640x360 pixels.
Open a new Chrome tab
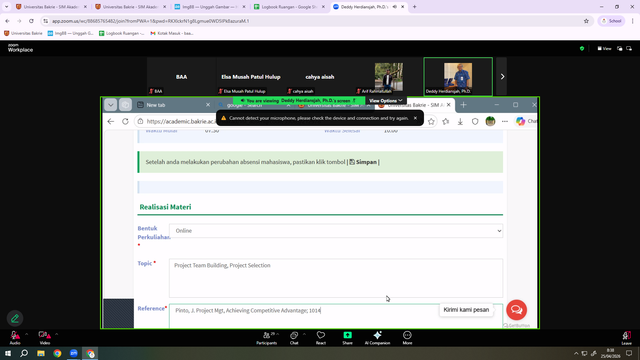click(414, 7)
